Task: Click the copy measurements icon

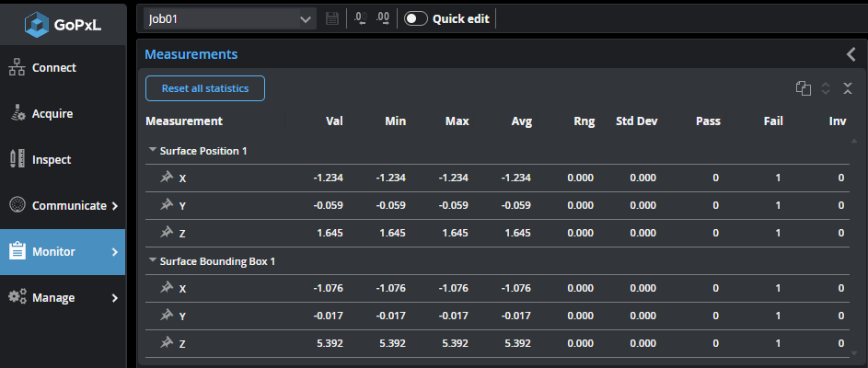Action: click(804, 88)
